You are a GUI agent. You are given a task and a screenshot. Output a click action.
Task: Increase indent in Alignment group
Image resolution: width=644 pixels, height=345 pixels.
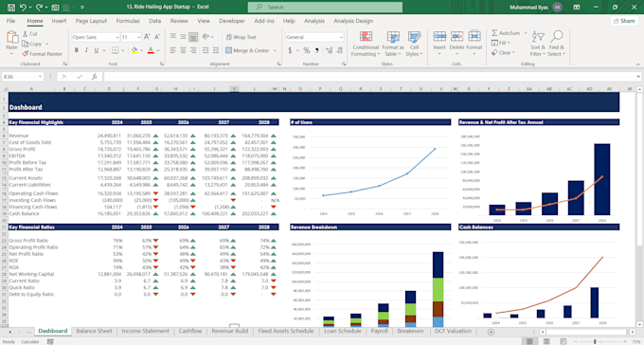pyautogui.click(x=215, y=50)
